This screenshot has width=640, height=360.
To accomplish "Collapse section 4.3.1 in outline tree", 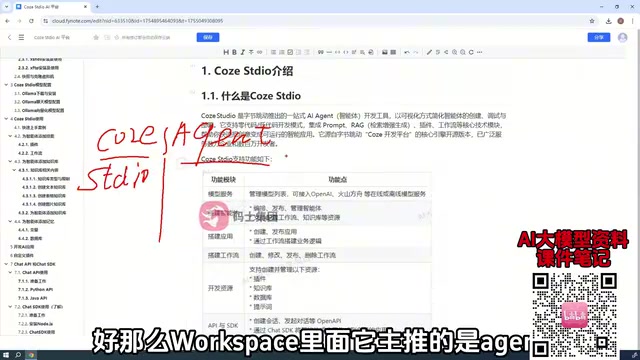I will click(14, 170).
